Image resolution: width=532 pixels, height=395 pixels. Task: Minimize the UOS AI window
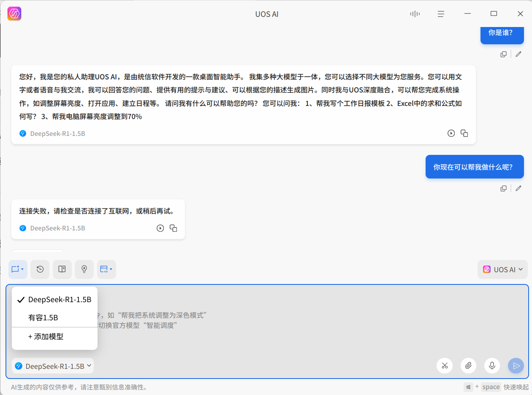click(x=467, y=14)
